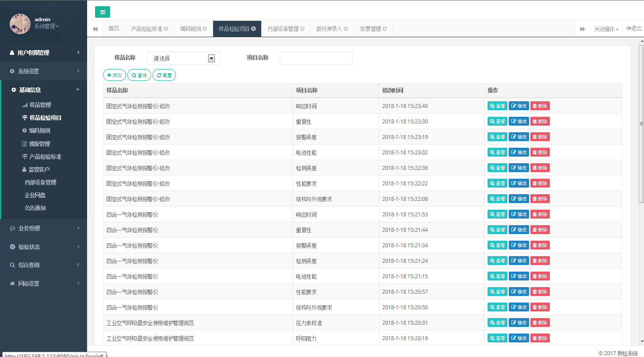
Task: Open 编码规则 in the sidebar submenu
Action: click(39, 131)
